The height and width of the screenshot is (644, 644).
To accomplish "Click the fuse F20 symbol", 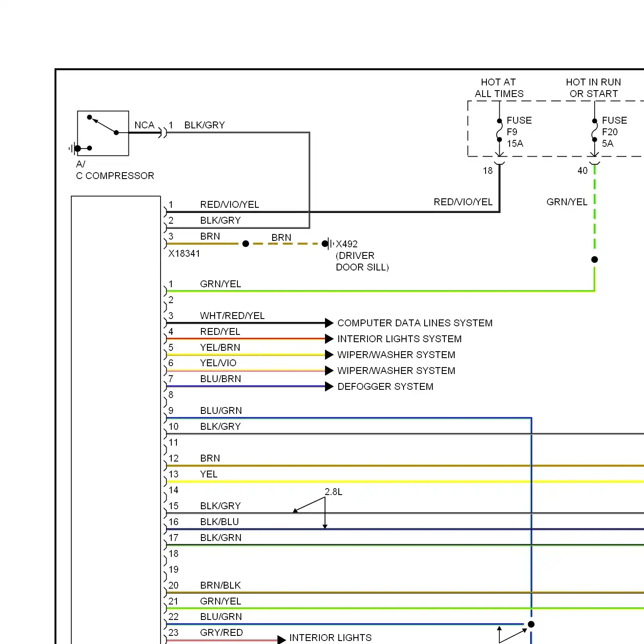I will pos(594,130).
